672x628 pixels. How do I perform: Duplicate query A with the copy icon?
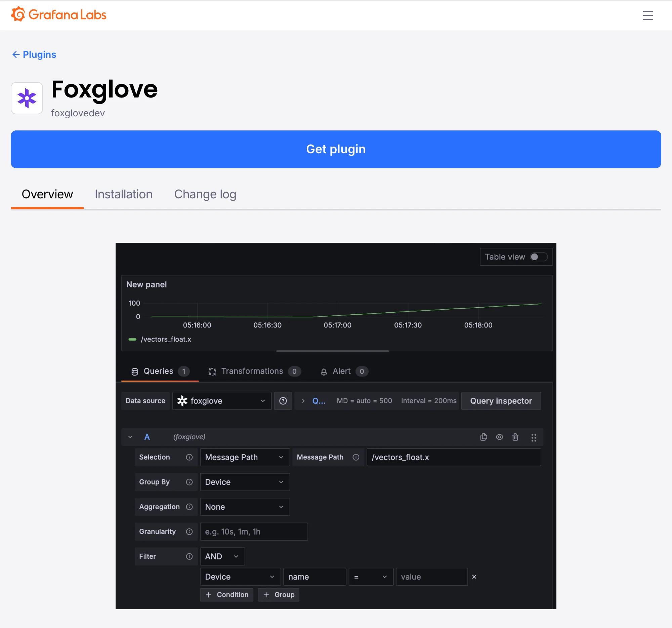coord(484,437)
